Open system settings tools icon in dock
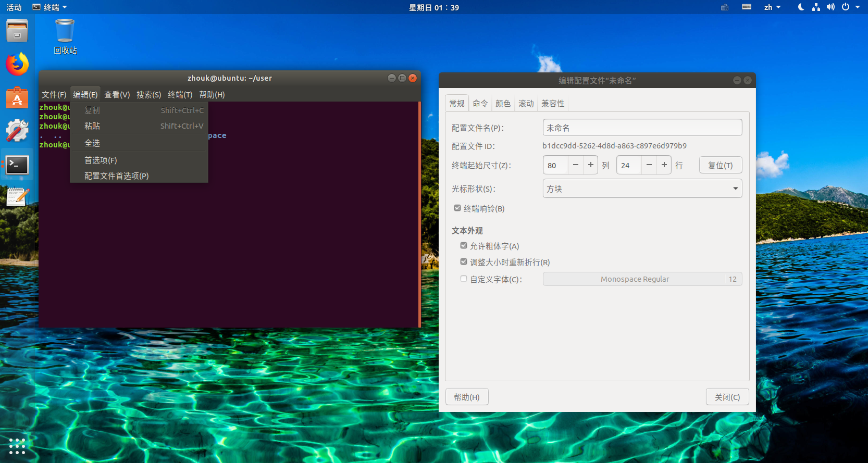The height and width of the screenshot is (463, 868). point(17,131)
